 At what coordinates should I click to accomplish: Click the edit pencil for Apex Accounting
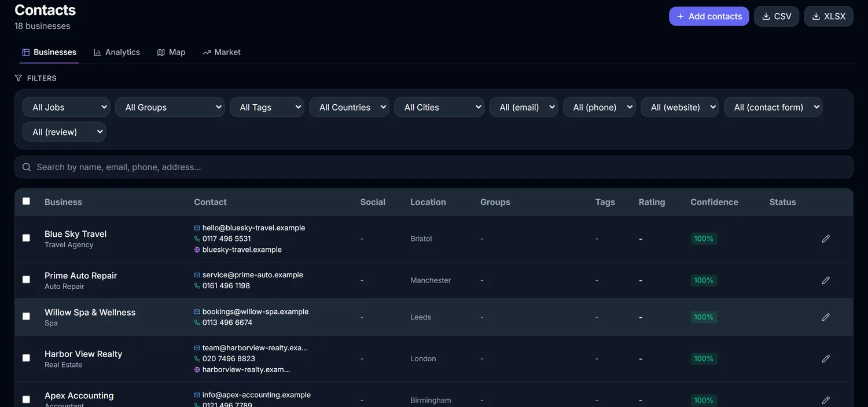(x=826, y=400)
